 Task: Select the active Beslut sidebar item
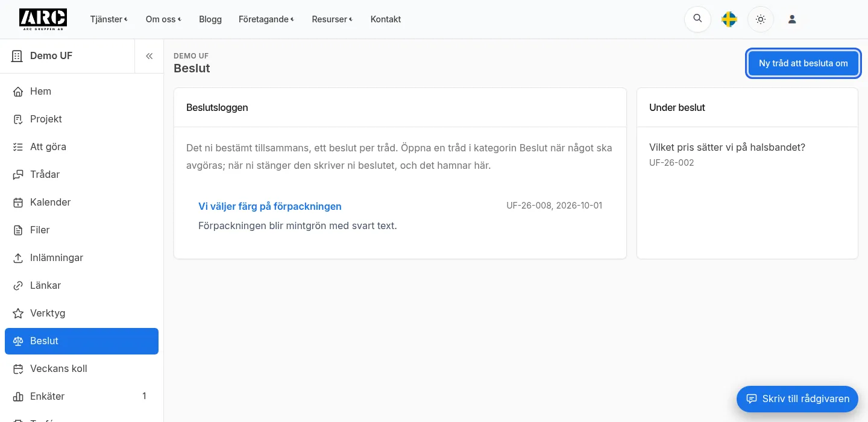click(81, 341)
